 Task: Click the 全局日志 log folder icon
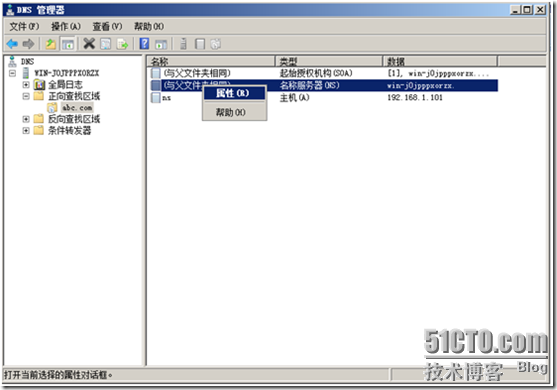point(39,85)
